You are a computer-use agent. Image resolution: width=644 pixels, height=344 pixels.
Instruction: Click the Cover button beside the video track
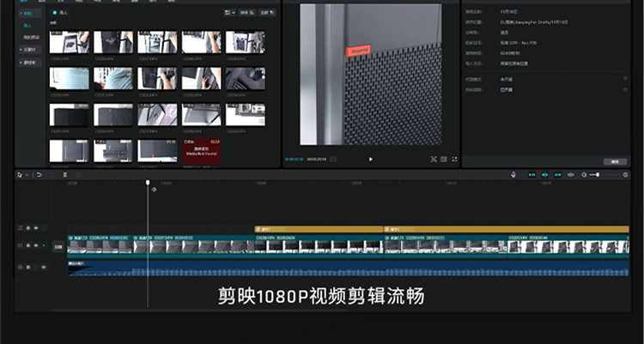click(58, 247)
